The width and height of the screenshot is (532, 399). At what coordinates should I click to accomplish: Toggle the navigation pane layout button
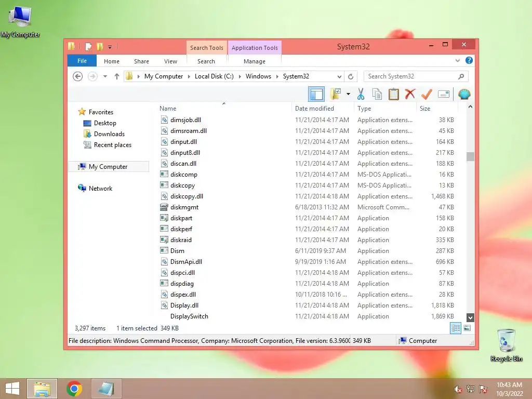[316, 95]
